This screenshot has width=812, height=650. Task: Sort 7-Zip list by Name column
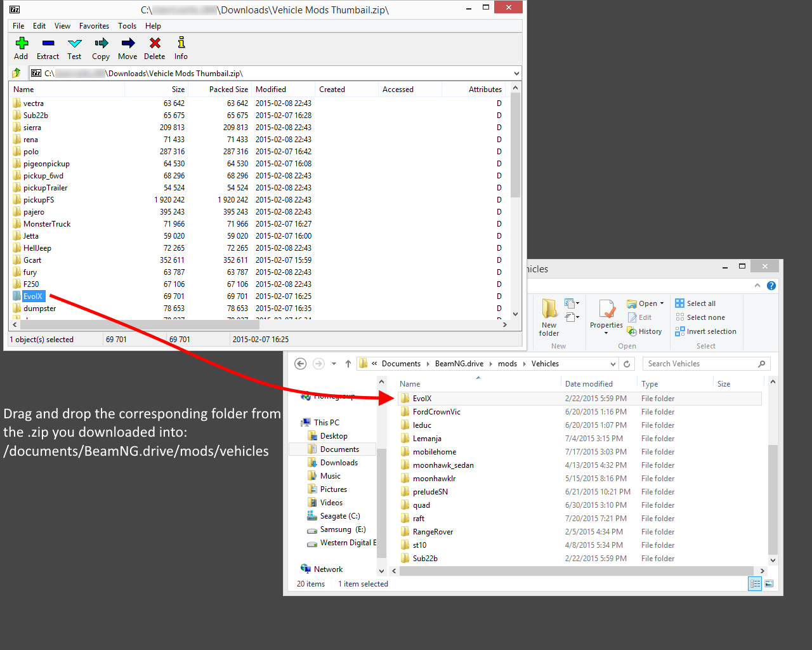[67, 90]
